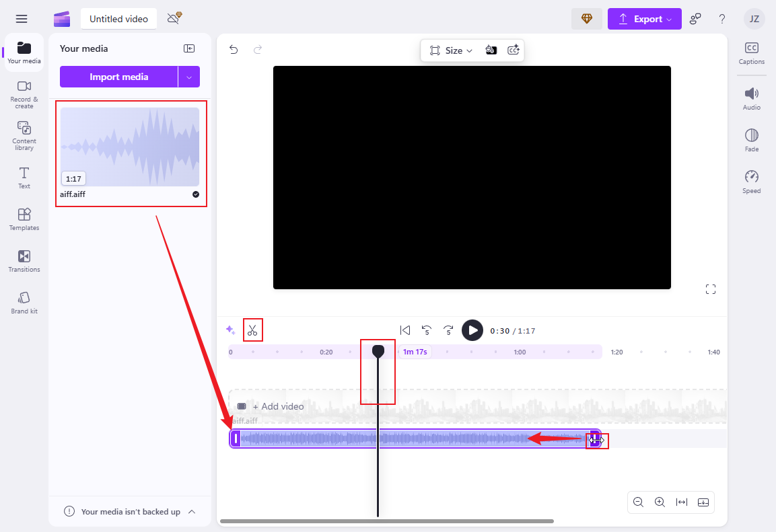Rewind five seconds
This screenshot has height=532, width=776.
(427, 330)
